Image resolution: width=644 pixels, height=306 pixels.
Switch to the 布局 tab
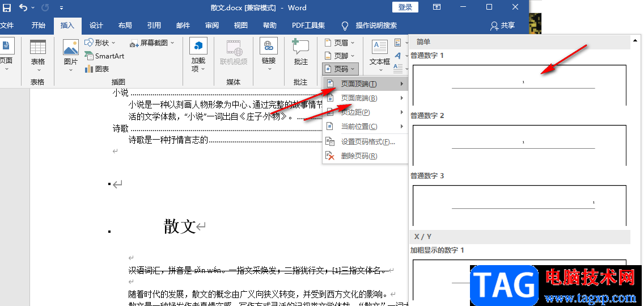coord(125,26)
